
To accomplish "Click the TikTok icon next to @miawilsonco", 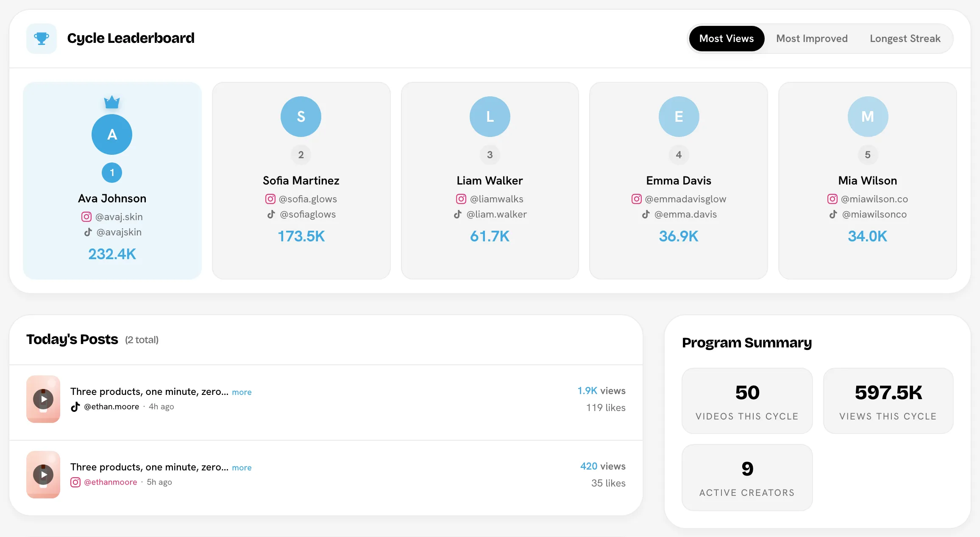I will point(833,214).
